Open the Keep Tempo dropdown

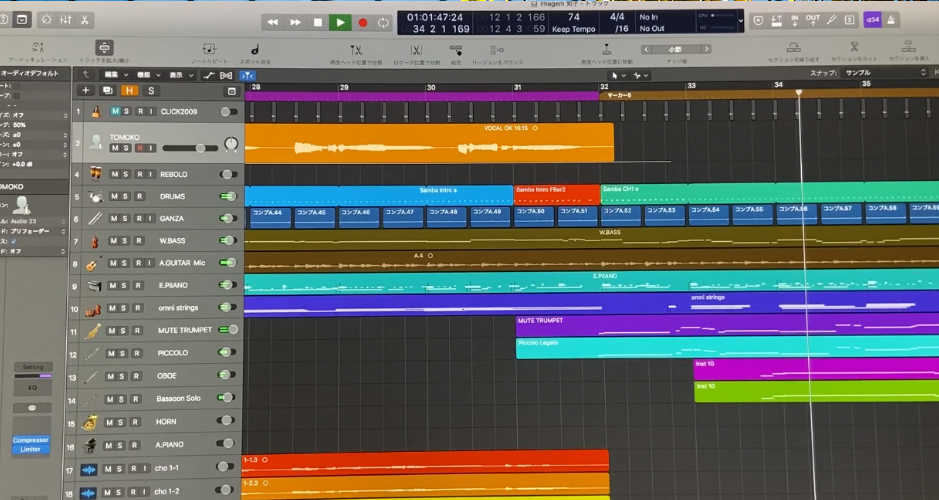[573, 29]
